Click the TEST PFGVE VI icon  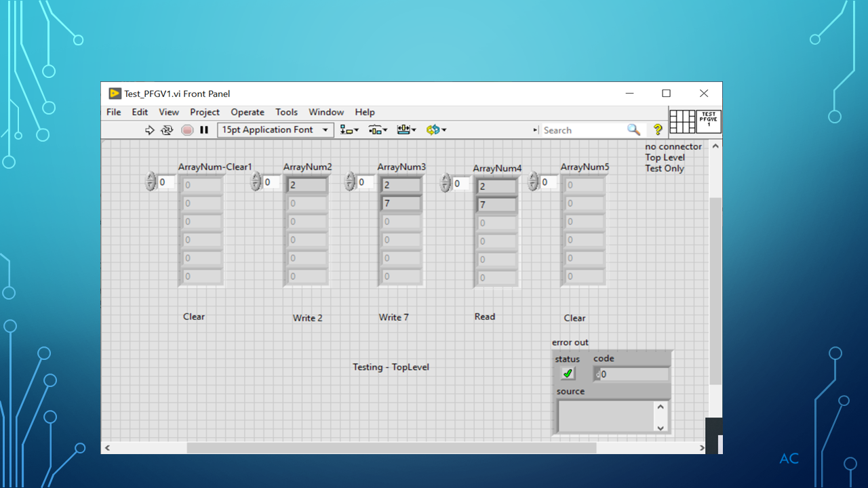pos(708,122)
